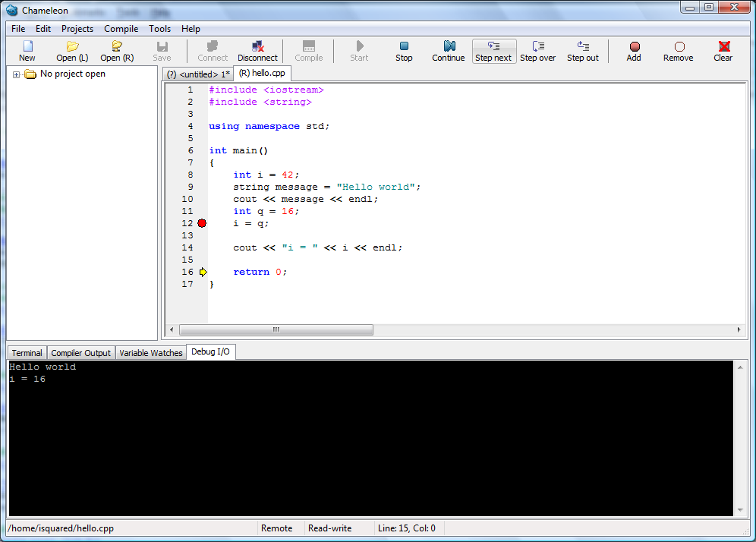This screenshot has height=542, width=756.
Task: Select the hello.cpp editor tab
Action: 263,74
